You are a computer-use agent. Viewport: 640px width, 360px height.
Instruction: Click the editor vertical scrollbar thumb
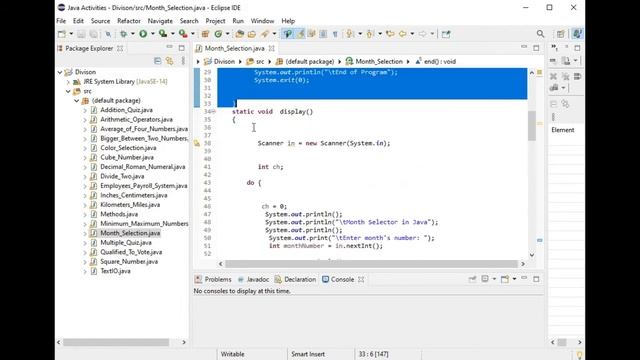(532, 126)
